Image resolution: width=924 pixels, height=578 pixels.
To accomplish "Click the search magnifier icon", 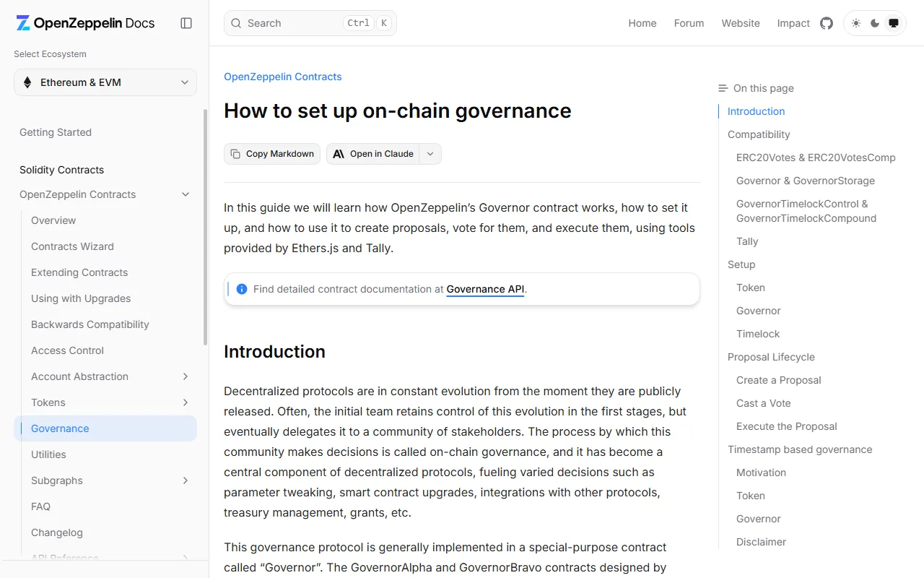I will (x=236, y=23).
